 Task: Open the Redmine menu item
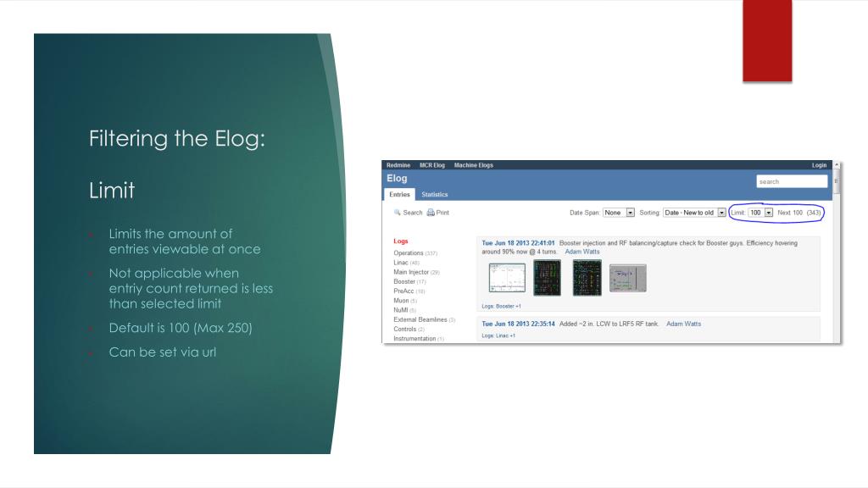click(x=398, y=165)
